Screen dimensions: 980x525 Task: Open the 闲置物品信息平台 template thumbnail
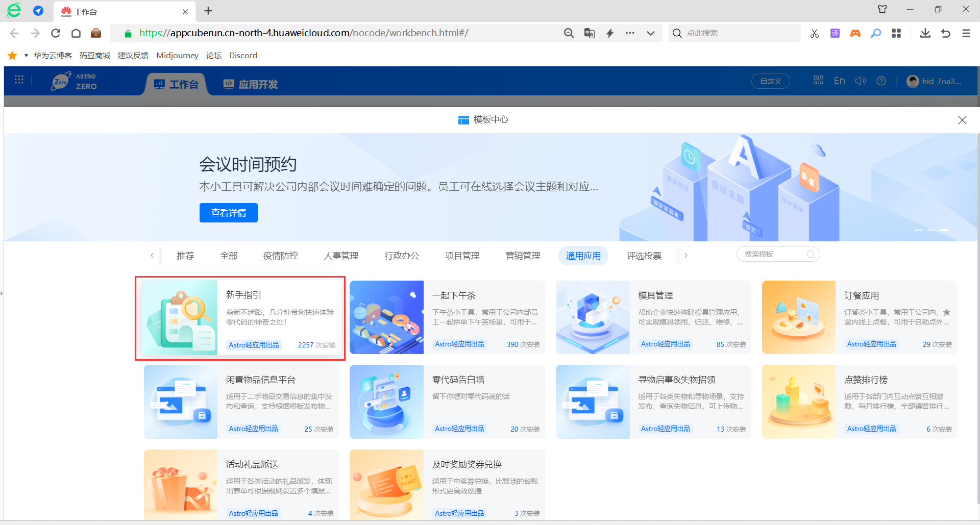pos(181,402)
